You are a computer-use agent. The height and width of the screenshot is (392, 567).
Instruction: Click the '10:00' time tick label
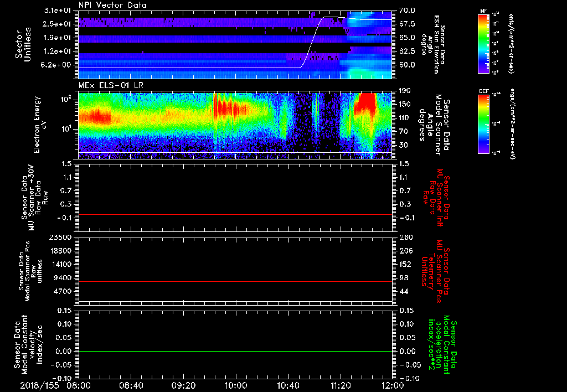point(236,385)
